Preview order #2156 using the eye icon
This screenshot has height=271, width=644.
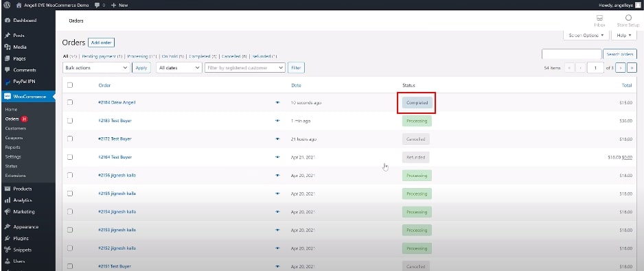click(277, 176)
